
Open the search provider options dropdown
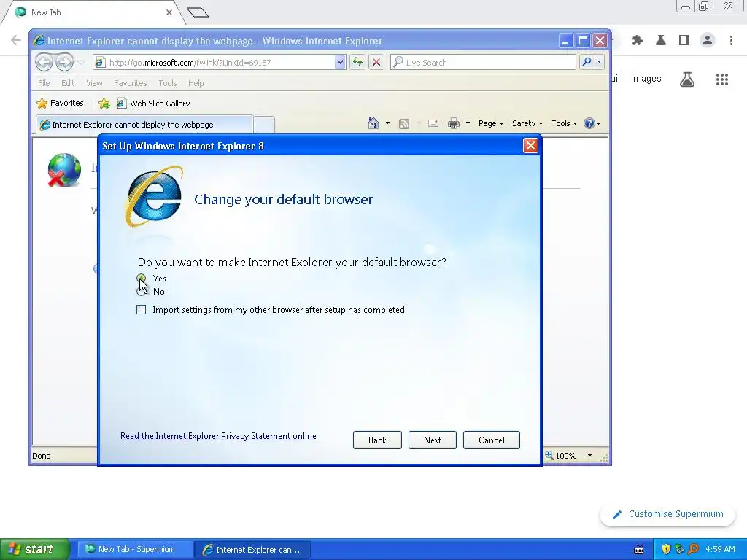[x=599, y=62]
